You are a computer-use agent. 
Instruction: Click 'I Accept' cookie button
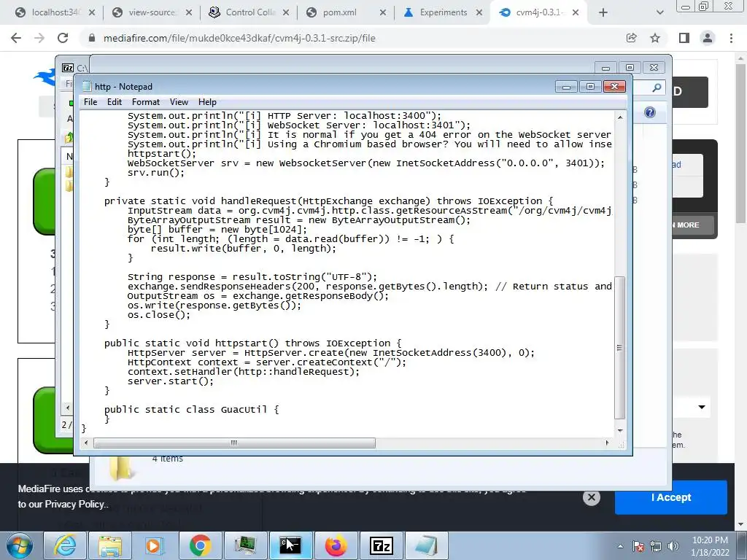tap(671, 497)
